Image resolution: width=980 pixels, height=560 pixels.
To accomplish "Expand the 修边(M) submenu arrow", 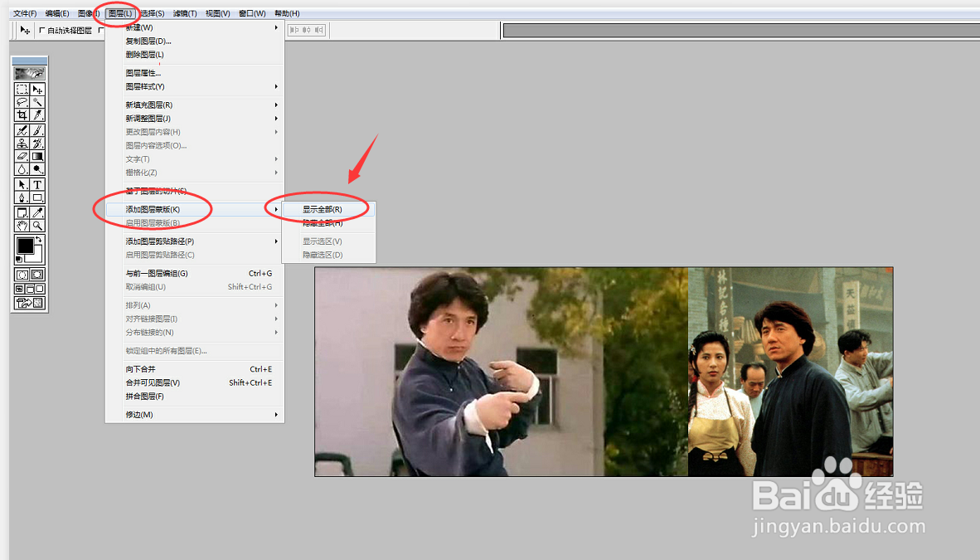I will (276, 414).
